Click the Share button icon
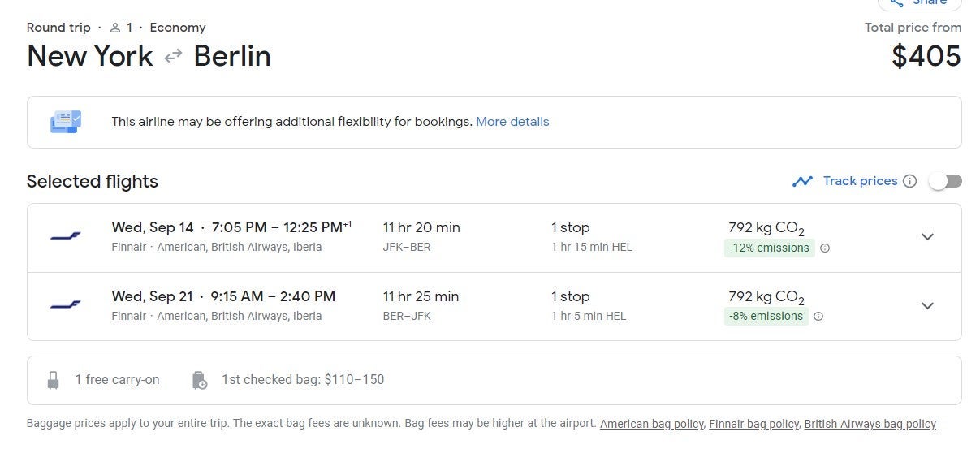This screenshot has height=449, width=980. (x=897, y=2)
